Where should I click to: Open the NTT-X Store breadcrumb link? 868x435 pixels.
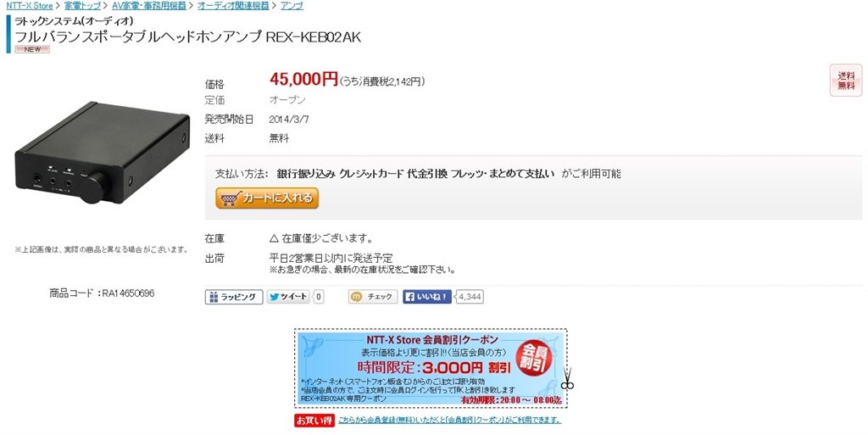[30, 6]
